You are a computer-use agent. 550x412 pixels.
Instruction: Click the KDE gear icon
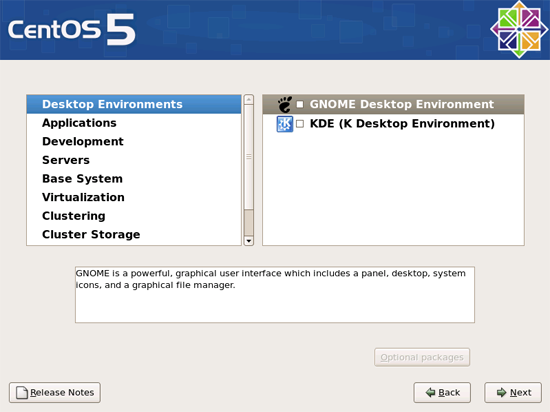(x=284, y=124)
